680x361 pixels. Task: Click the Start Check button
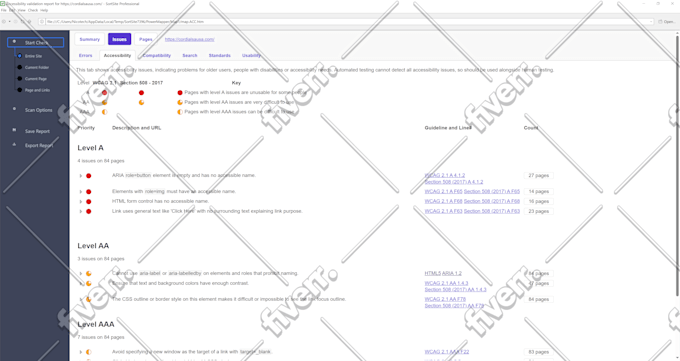tap(36, 43)
